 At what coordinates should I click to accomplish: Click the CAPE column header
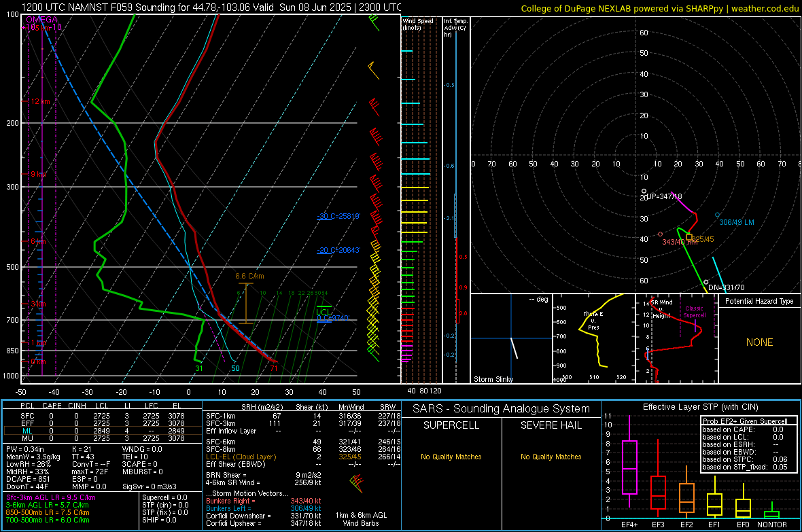click(52, 406)
